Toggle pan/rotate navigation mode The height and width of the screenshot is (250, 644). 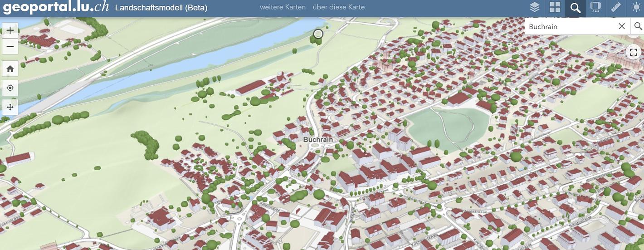click(x=10, y=108)
